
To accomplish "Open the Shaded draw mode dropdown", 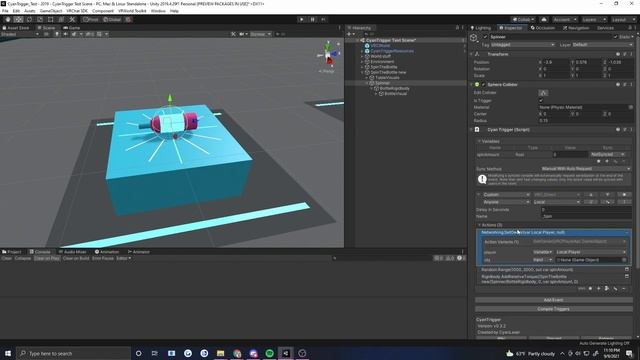I will 20,34.
